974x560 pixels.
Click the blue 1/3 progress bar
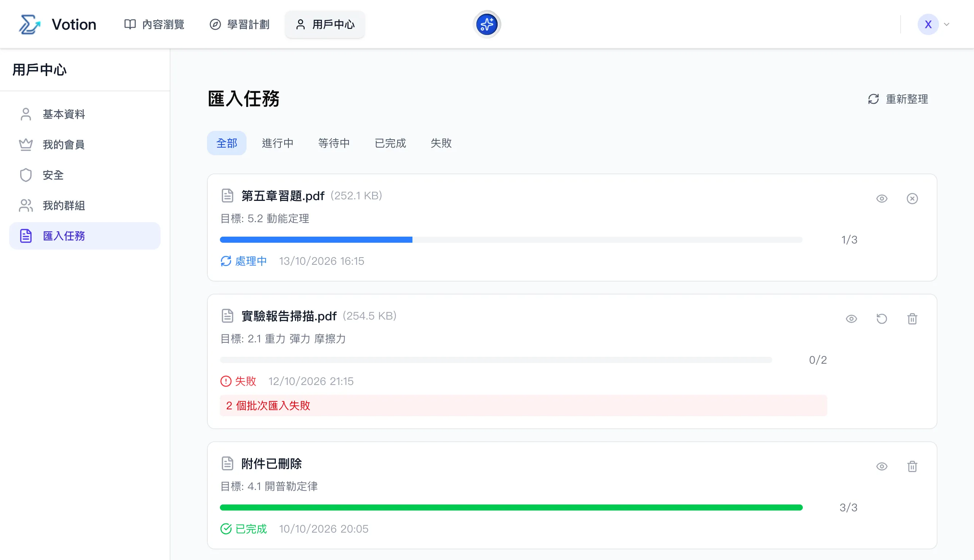click(x=511, y=240)
